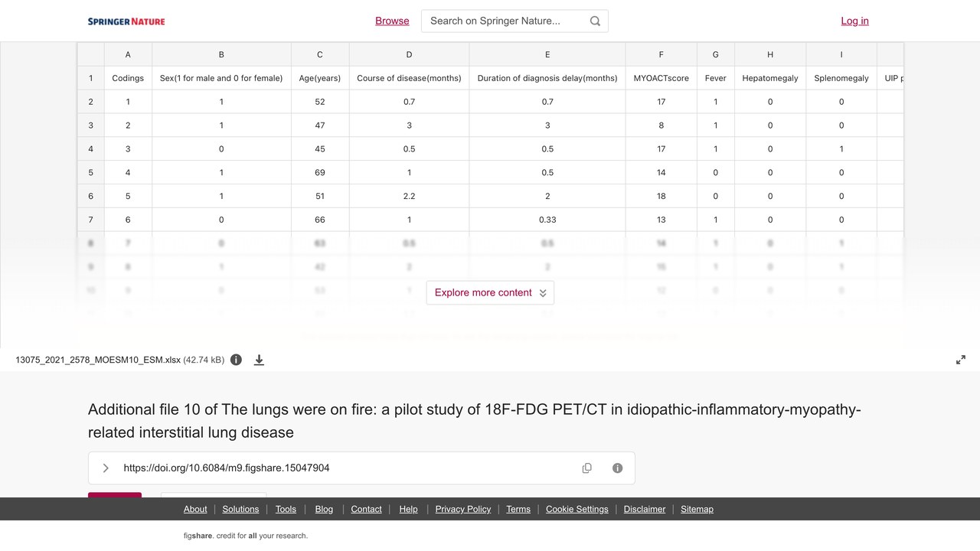This screenshot has width=980, height=551.
Task: Open the Disclaimer footer link
Action: click(645, 509)
